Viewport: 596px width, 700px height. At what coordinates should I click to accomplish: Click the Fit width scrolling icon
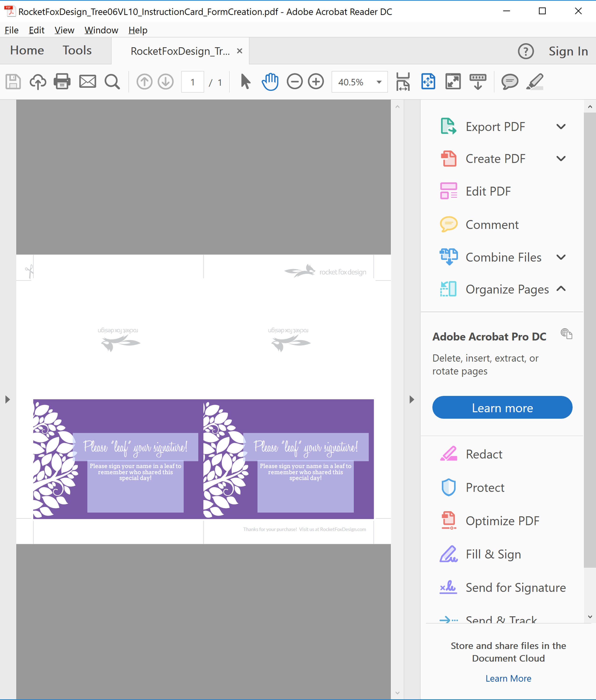coord(403,82)
